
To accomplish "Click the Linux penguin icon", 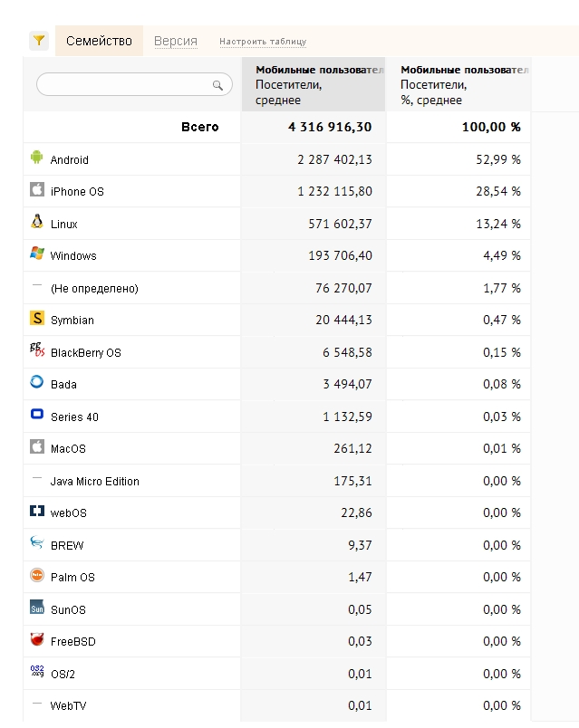I will (37, 221).
